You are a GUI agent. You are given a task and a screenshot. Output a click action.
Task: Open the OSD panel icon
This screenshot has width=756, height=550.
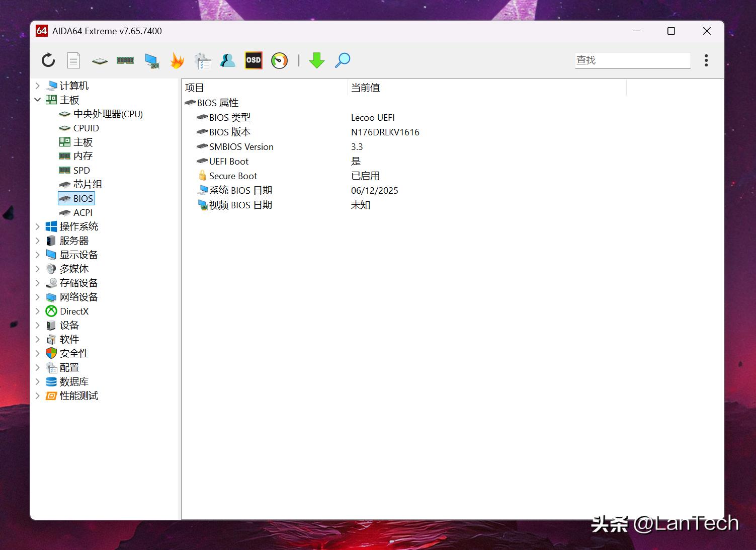coord(254,60)
